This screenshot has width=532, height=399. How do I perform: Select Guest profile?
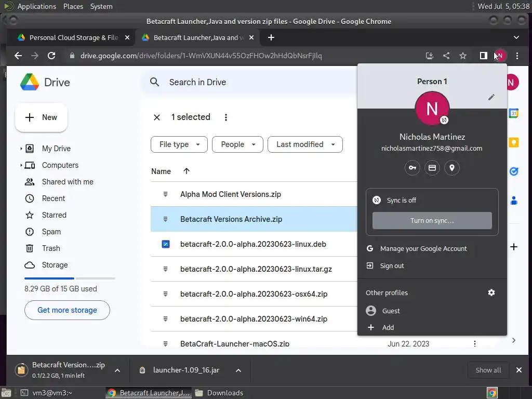(x=432, y=311)
